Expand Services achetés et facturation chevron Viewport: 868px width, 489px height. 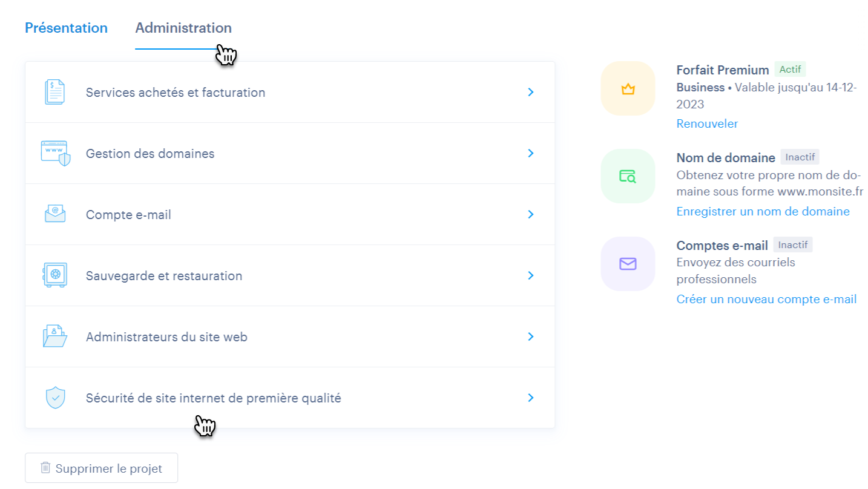click(x=531, y=92)
